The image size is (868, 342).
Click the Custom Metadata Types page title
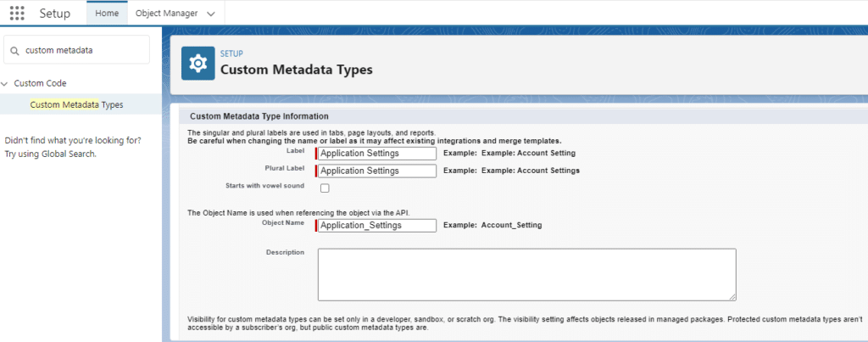tap(296, 70)
